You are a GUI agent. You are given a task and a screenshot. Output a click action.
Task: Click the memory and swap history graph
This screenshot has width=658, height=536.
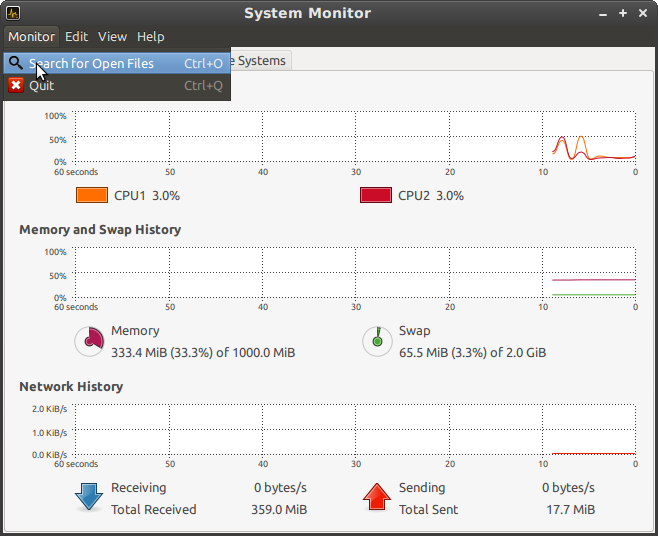point(355,272)
